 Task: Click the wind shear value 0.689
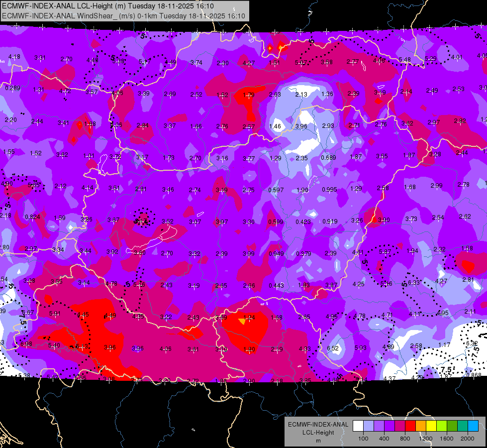tap(328, 158)
